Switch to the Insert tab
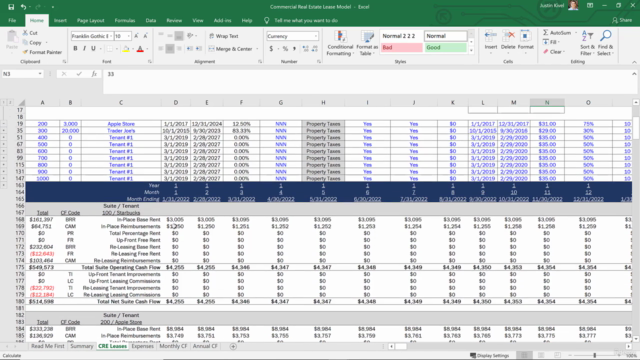The height and width of the screenshot is (360, 640). pyautogui.click(x=60, y=20)
